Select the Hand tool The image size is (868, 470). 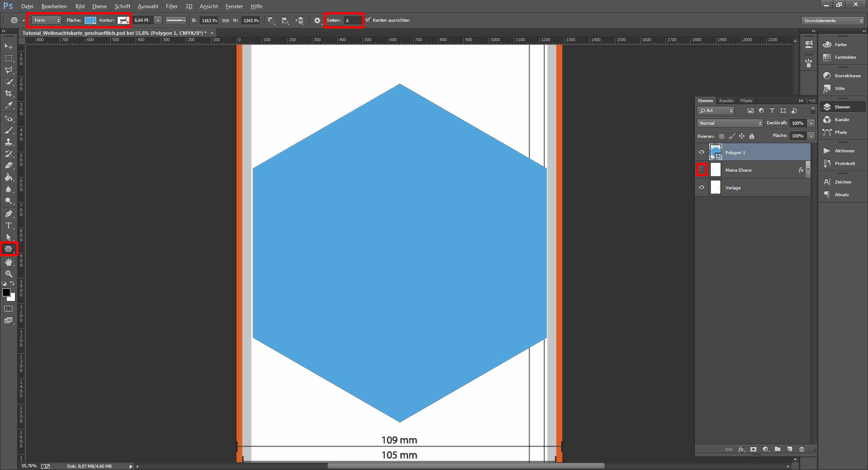click(8, 262)
